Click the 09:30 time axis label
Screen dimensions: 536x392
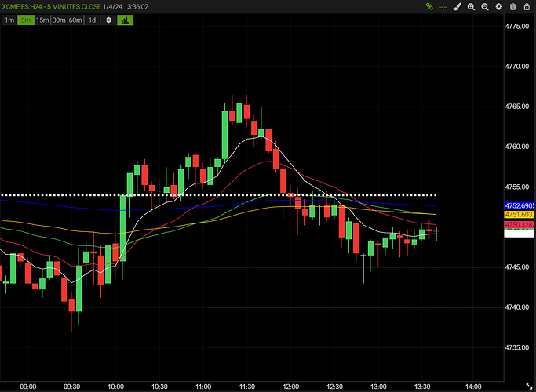[71, 387]
